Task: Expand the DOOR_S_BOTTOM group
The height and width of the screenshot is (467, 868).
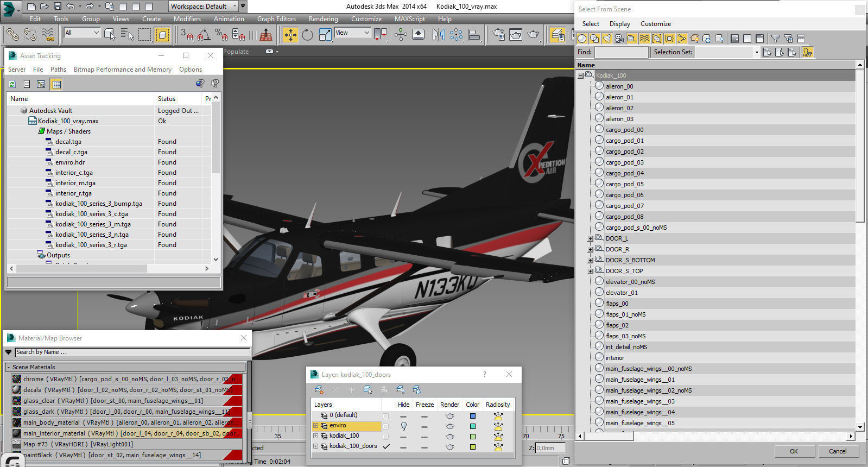Action: point(590,260)
